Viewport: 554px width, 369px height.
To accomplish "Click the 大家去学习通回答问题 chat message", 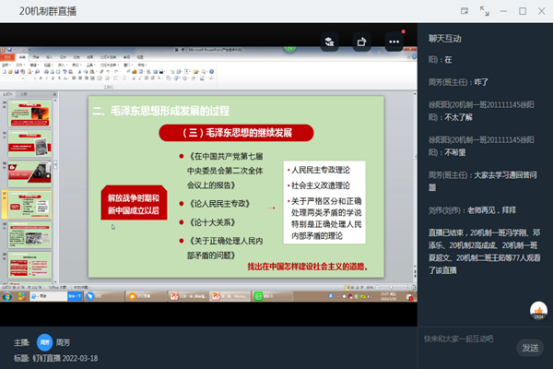I will 483,181.
